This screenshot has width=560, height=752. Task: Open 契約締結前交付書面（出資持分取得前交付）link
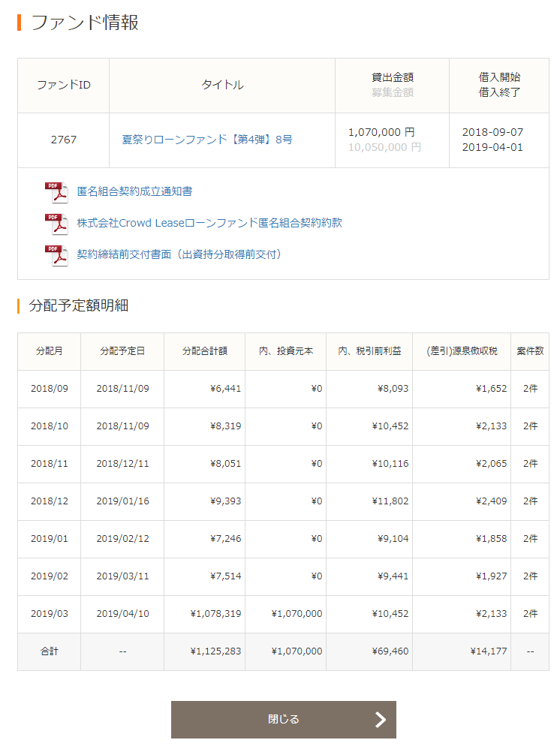[179, 254]
